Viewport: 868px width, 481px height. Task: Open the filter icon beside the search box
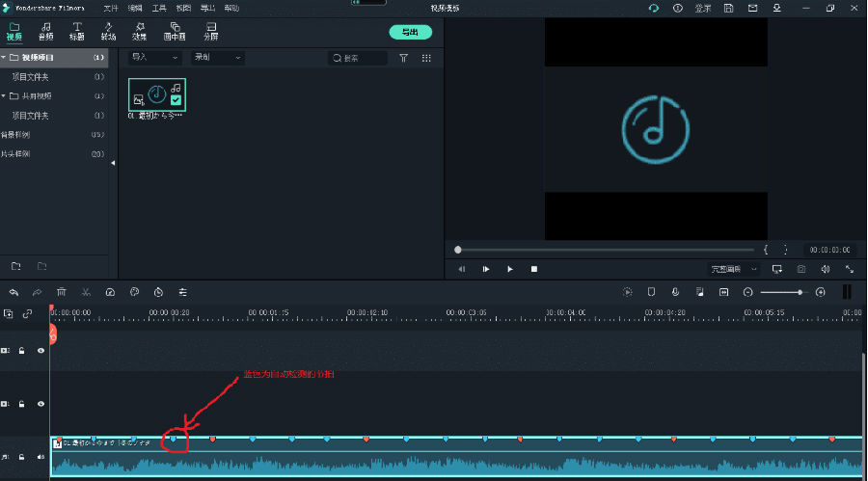(403, 58)
